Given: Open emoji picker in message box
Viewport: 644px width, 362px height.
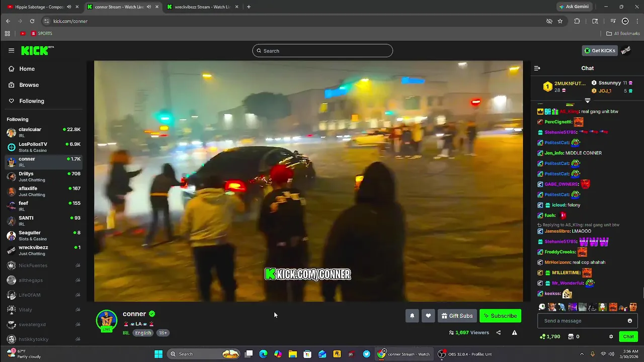Looking at the screenshot, I should coord(629,321).
